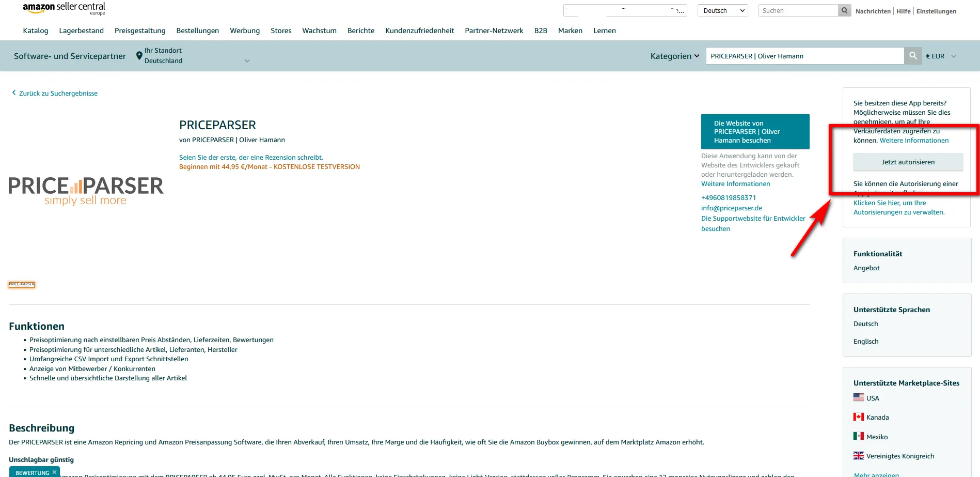
Task: Open the Partner-Netzwerk menu
Action: (x=494, y=30)
